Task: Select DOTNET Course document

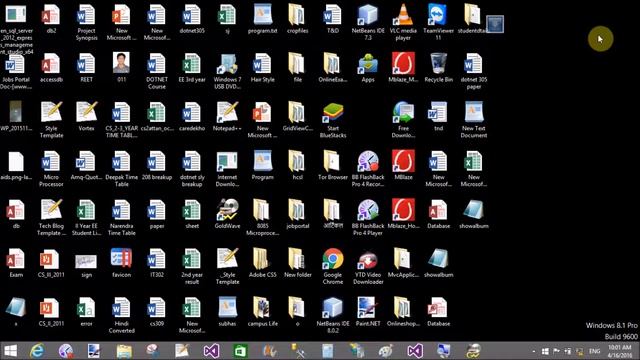Action: click(157, 71)
